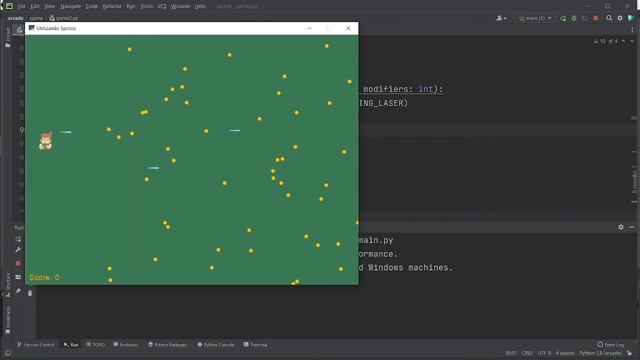Viewport: 640px width, 360px height.
Task: Go to previous highlighted error arrow
Action: 623,41
